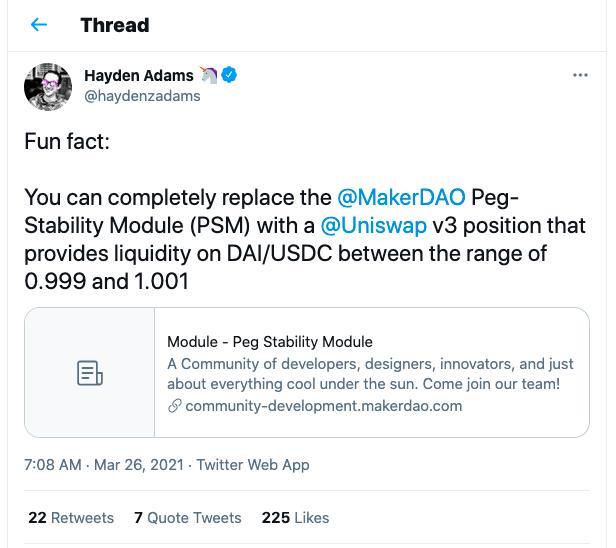616x548 pixels.
Task: Click the document icon in link card
Action: [90, 373]
